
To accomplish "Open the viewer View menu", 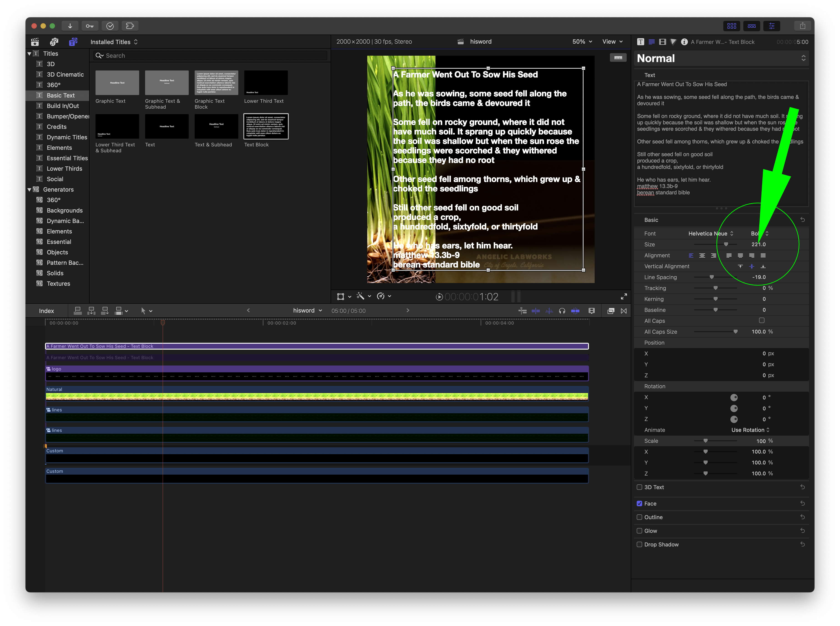I will point(612,42).
